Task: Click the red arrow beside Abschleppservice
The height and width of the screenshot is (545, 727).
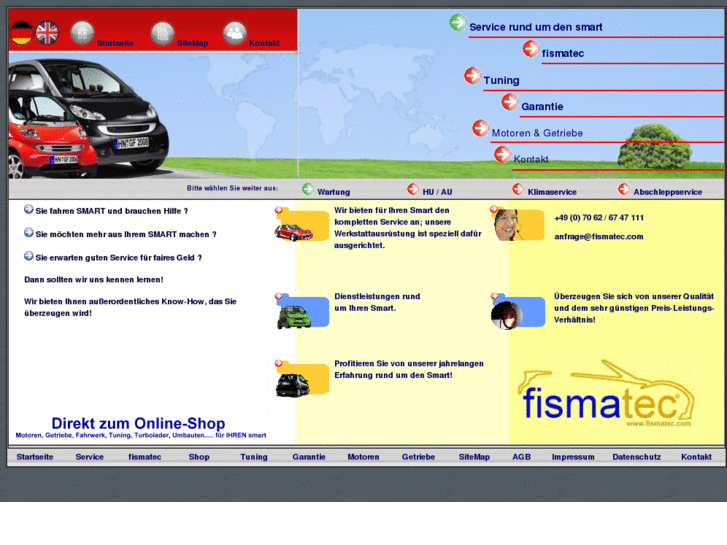Action: [x=624, y=189]
